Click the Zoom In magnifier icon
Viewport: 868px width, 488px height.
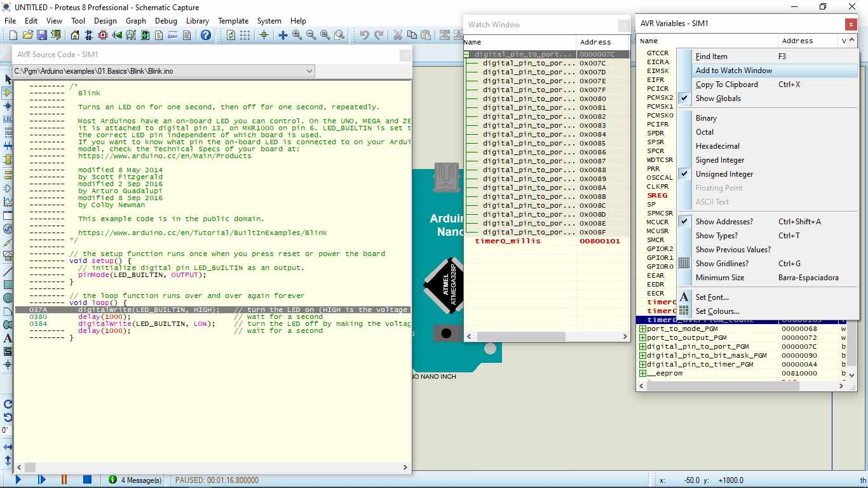coord(297,35)
